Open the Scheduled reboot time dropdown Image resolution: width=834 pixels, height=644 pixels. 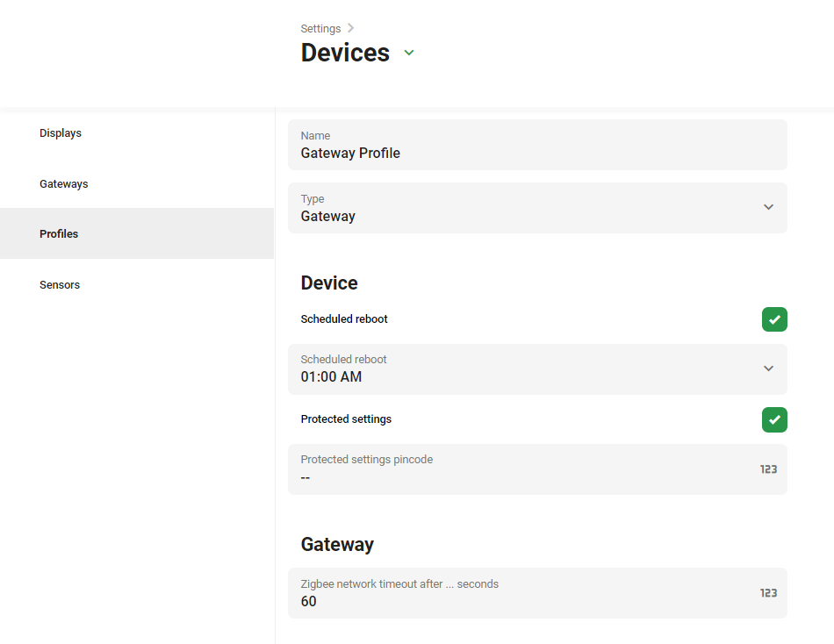(x=527, y=369)
